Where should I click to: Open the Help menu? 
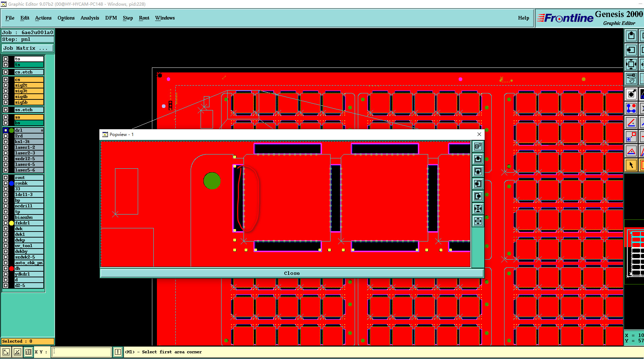pyautogui.click(x=523, y=18)
